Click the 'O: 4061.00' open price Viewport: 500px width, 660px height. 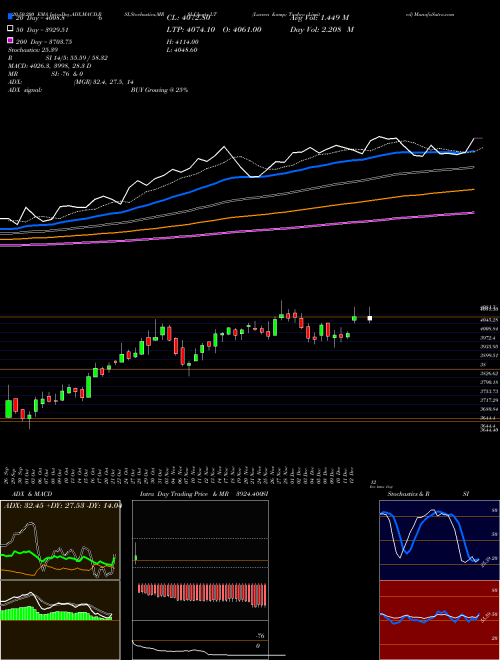[x=241, y=29]
